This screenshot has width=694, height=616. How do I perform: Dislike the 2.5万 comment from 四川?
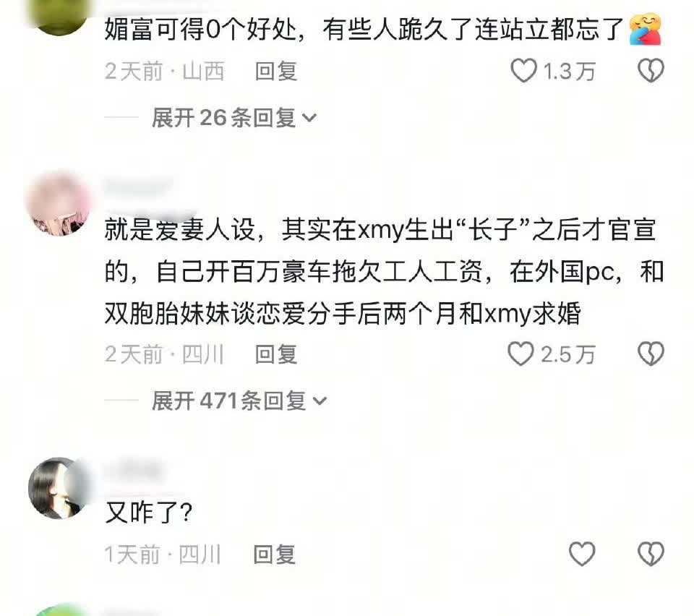[x=651, y=354]
